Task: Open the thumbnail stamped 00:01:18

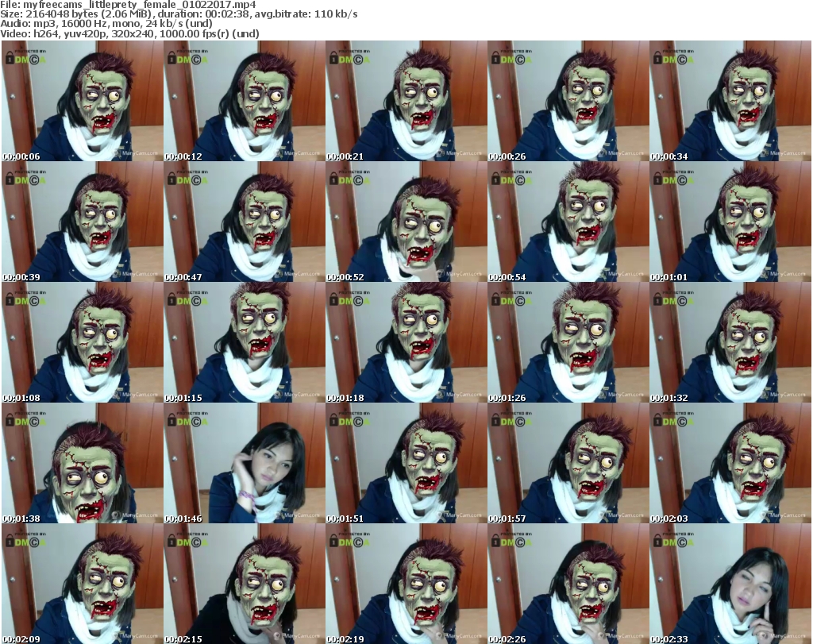Action: (x=406, y=342)
